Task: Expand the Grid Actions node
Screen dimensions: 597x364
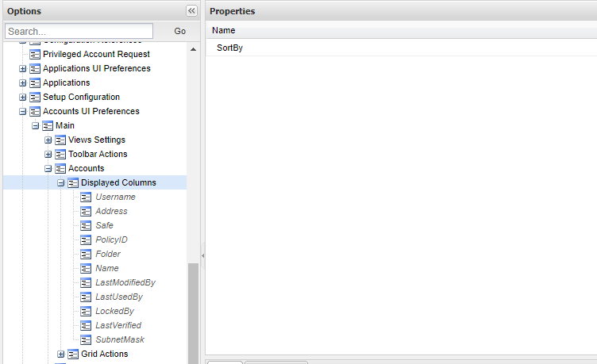Action: point(61,354)
